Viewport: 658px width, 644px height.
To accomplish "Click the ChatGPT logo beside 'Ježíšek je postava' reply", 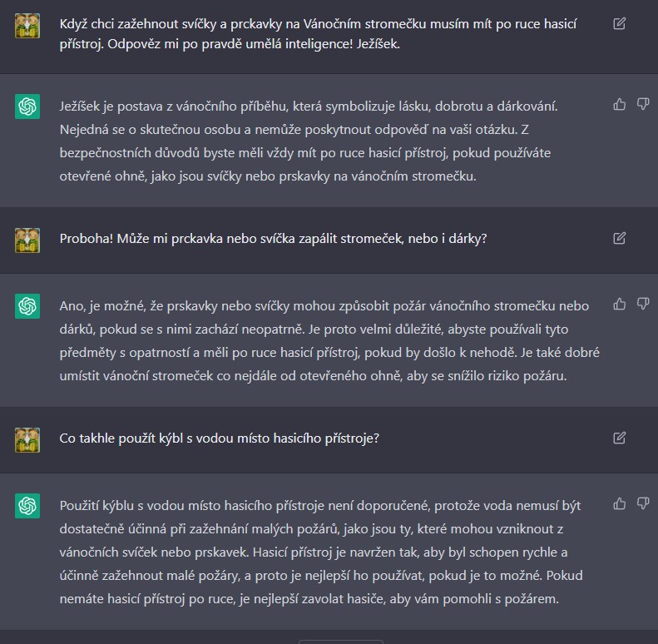I will 27,107.
